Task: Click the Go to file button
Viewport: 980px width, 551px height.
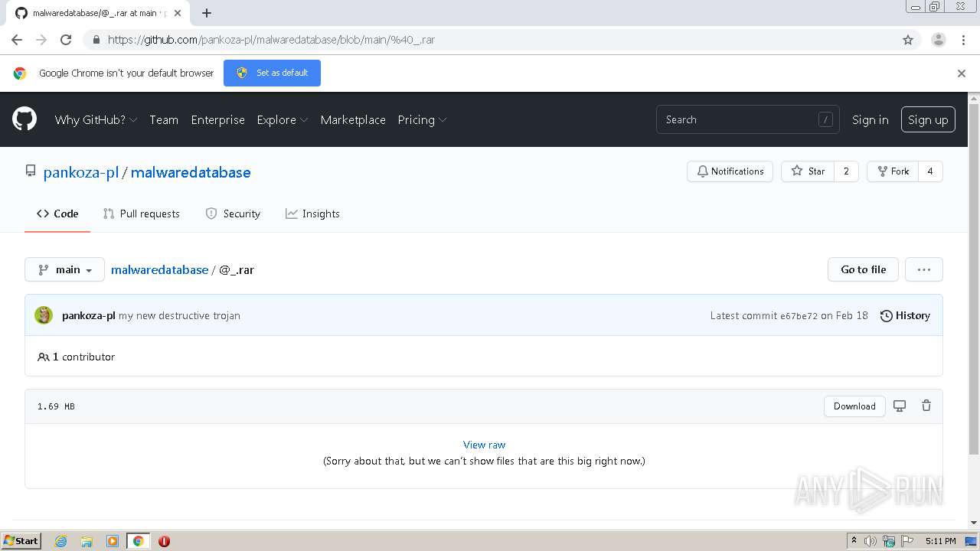Action: [x=863, y=269]
